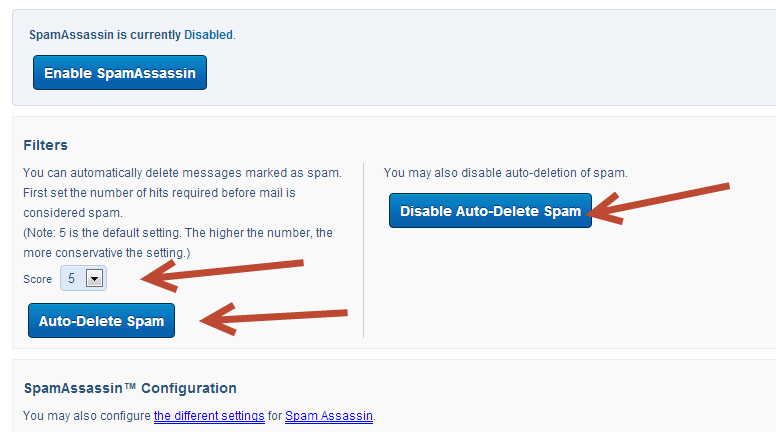Open 'the different settings' link
This screenshot has height=432, width=776.
(x=209, y=416)
